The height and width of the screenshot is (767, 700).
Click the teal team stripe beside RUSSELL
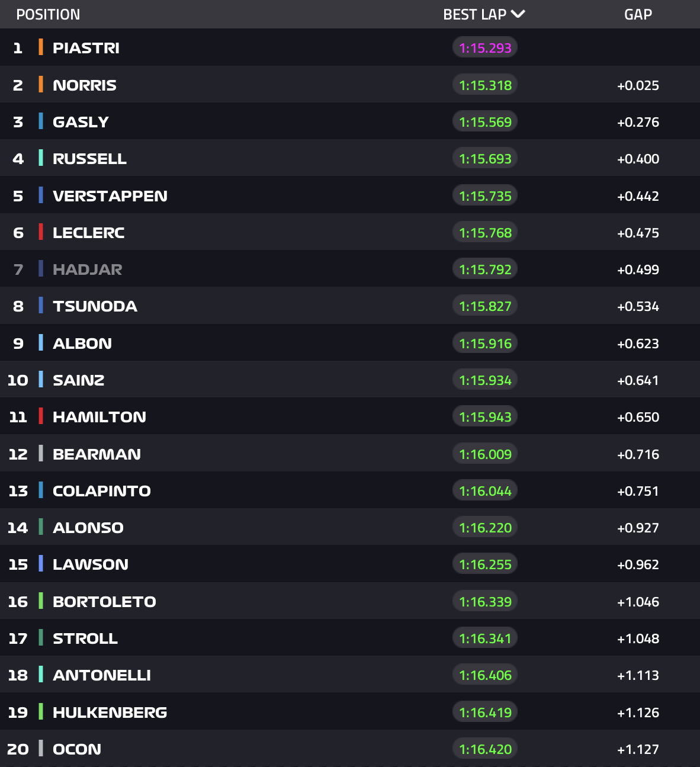pyautogui.click(x=41, y=158)
